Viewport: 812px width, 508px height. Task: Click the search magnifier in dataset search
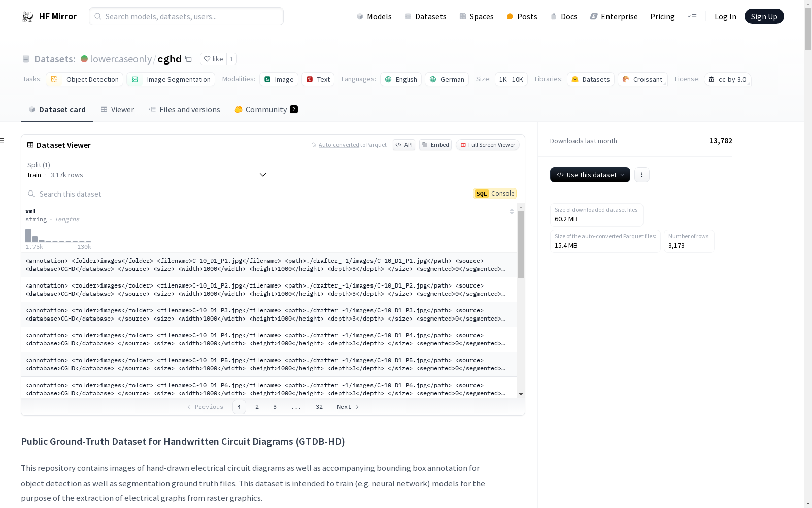[31, 194]
